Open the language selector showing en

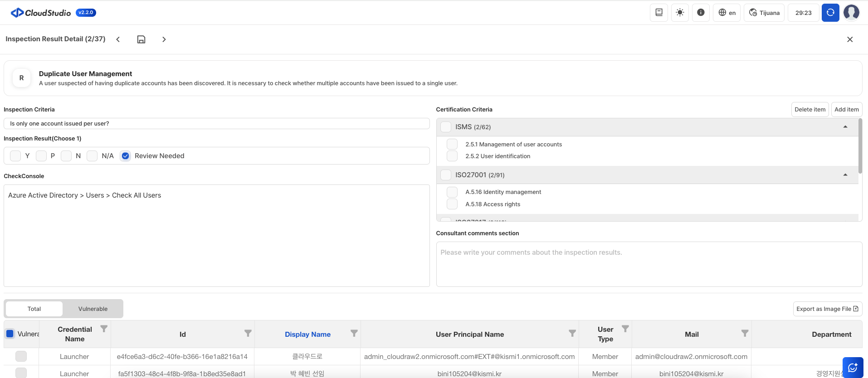(727, 13)
